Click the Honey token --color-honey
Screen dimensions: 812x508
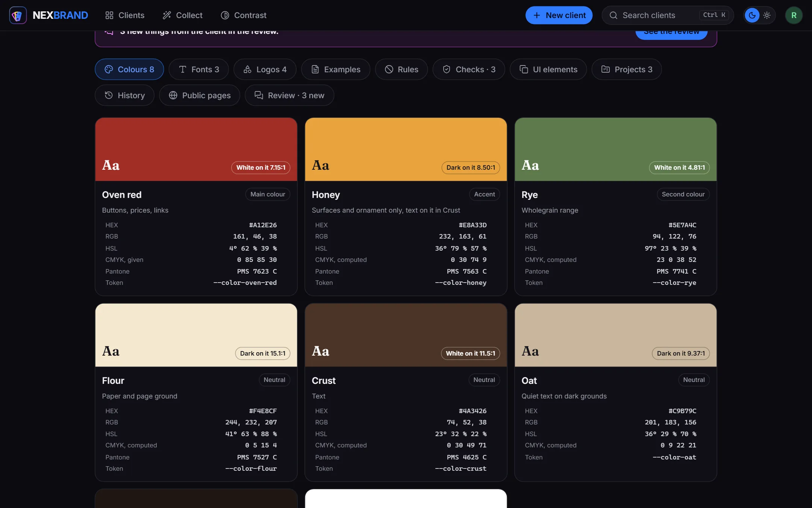point(461,283)
